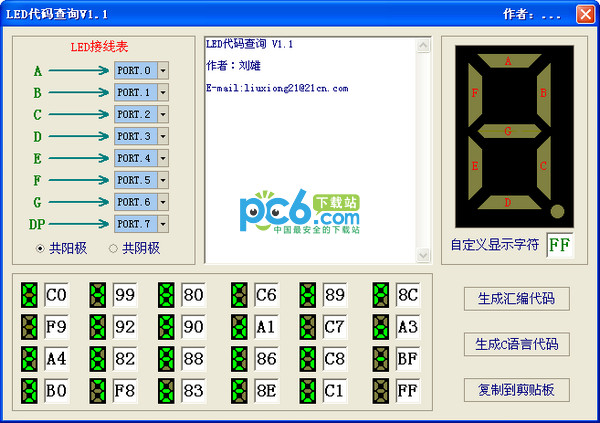
Task: Open the PORT.5 dropdown for segment F
Action: click(163, 180)
